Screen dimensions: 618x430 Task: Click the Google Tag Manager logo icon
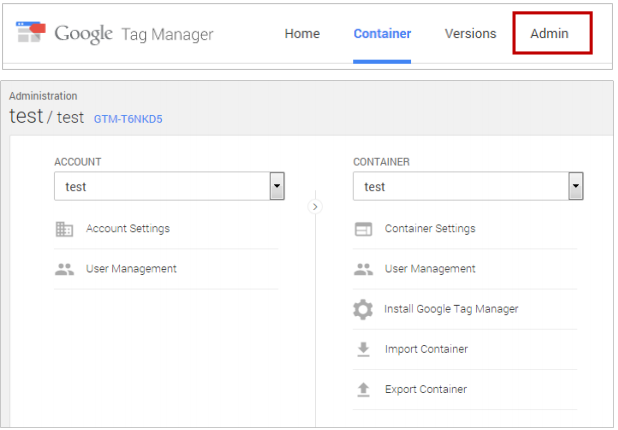[x=31, y=32]
